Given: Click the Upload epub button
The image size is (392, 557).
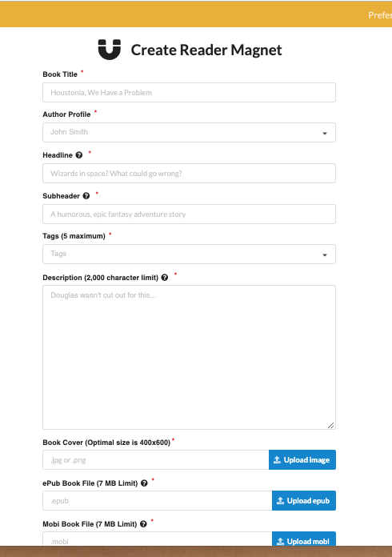Looking at the screenshot, I should 304,500.
